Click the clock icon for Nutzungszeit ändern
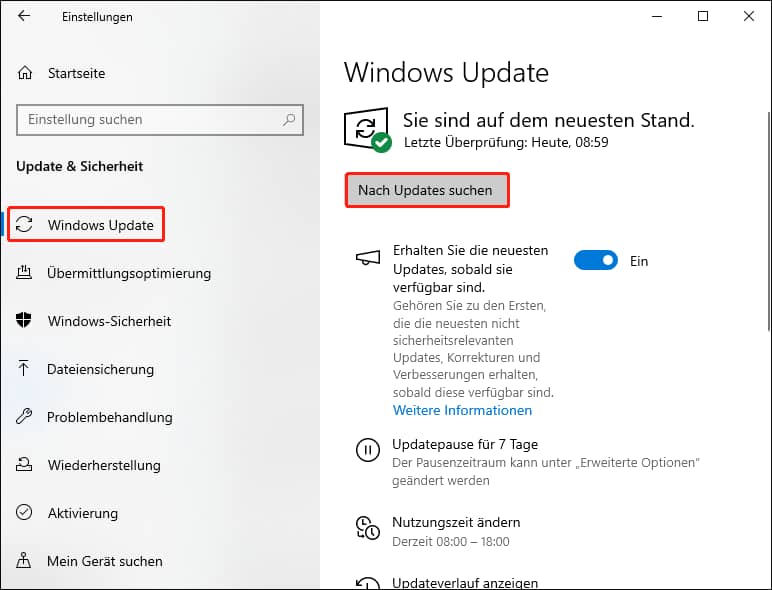The height and width of the screenshot is (590, 772). [x=368, y=528]
